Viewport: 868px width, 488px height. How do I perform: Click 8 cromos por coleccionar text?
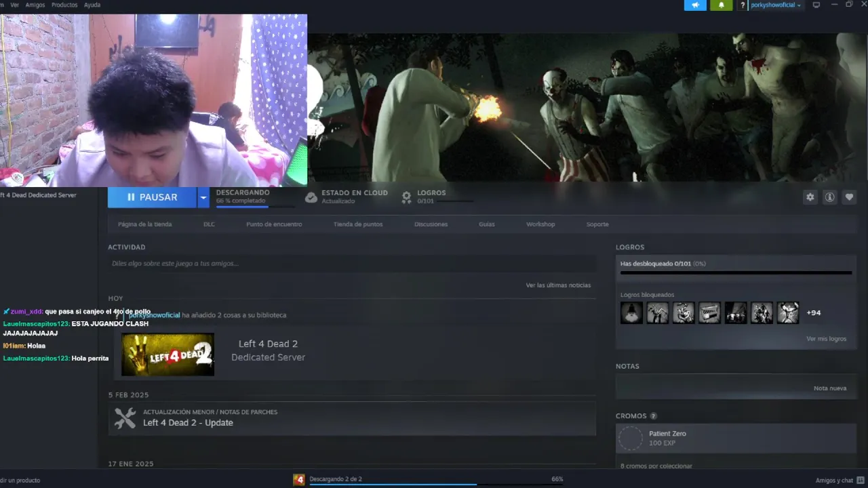[x=656, y=466]
